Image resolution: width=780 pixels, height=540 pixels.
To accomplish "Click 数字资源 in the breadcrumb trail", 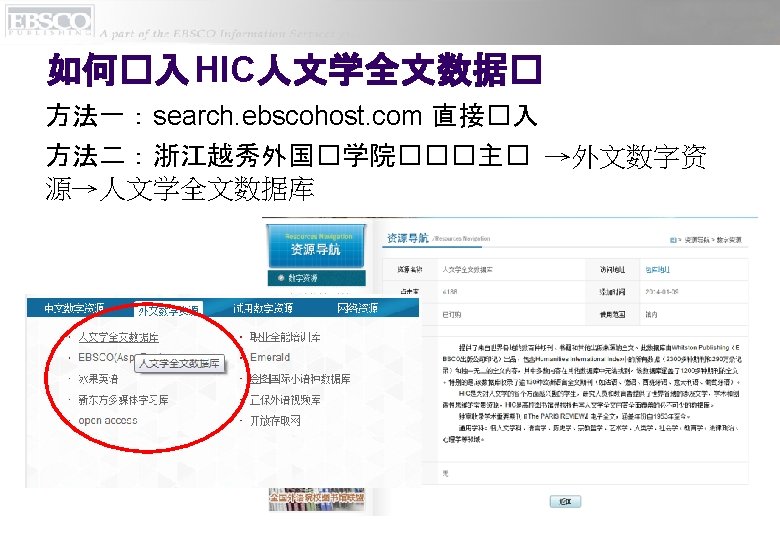I will pyautogui.click(x=729, y=240).
